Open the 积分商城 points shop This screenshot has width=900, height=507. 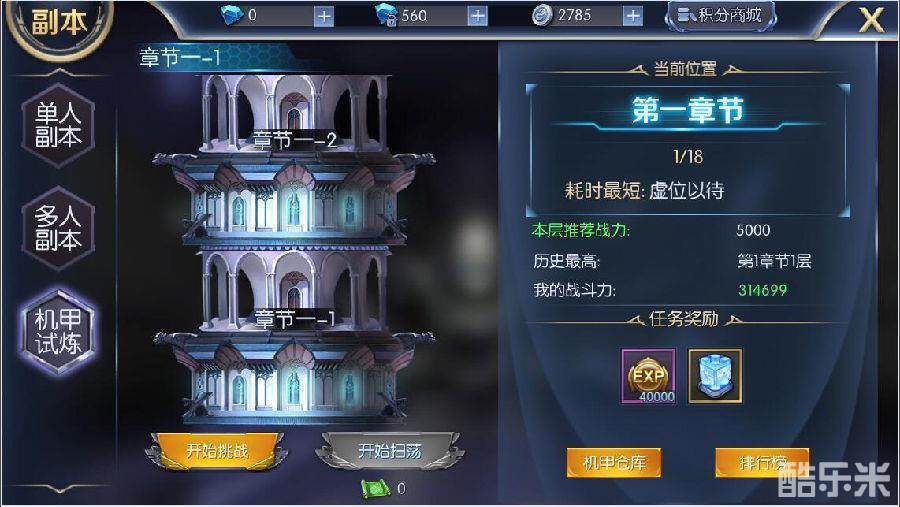(x=720, y=16)
